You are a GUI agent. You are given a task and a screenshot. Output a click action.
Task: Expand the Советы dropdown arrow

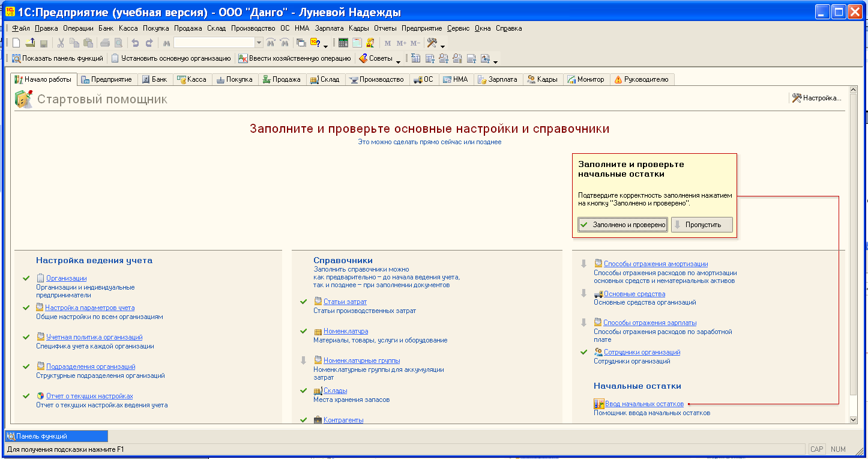[x=398, y=59]
